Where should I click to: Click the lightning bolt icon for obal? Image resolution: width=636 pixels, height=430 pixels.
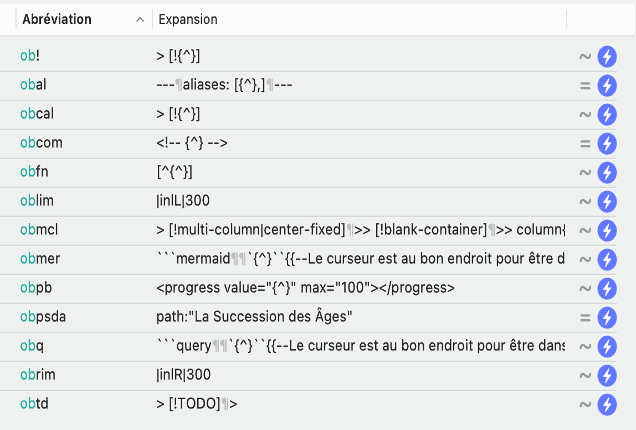tap(607, 86)
